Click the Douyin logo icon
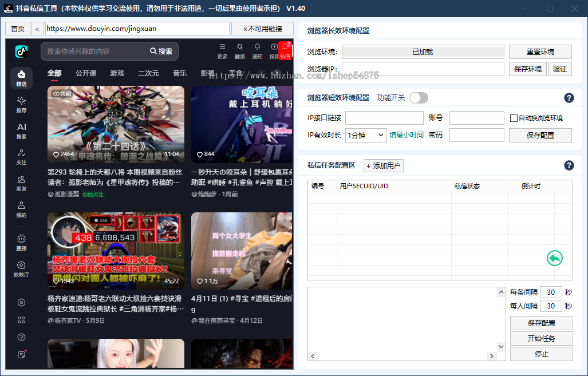Screen dimensions: 588x376 coord(21,52)
